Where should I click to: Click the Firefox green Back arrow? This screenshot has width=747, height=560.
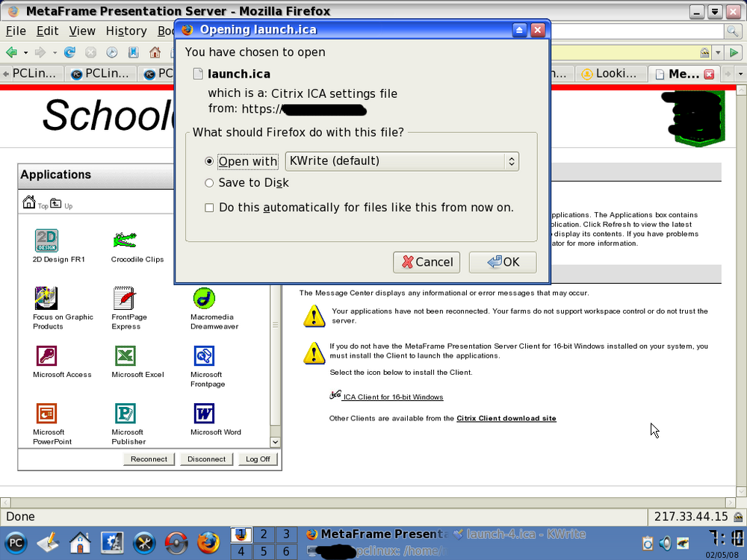click(x=12, y=52)
